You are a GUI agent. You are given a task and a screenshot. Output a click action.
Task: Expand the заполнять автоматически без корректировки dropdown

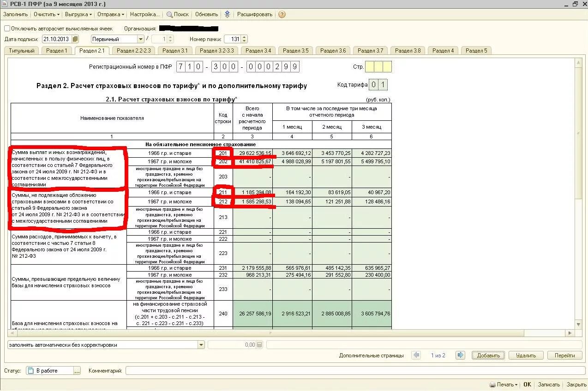[201, 345]
